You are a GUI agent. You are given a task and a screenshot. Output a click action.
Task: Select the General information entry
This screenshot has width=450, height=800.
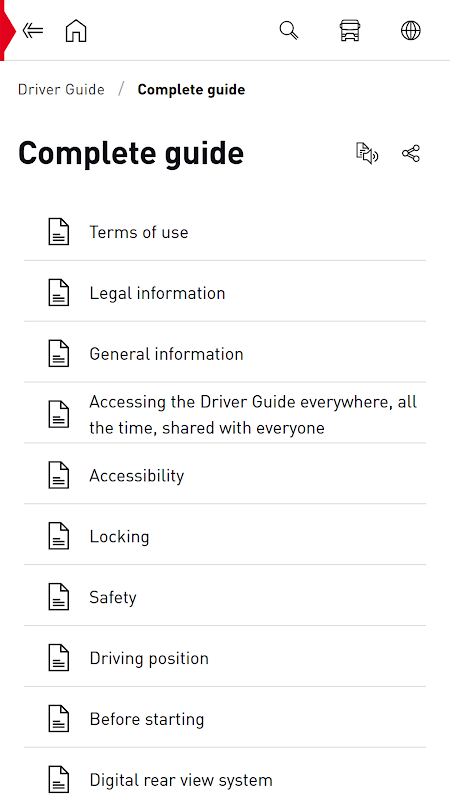[x=225, y=354]
